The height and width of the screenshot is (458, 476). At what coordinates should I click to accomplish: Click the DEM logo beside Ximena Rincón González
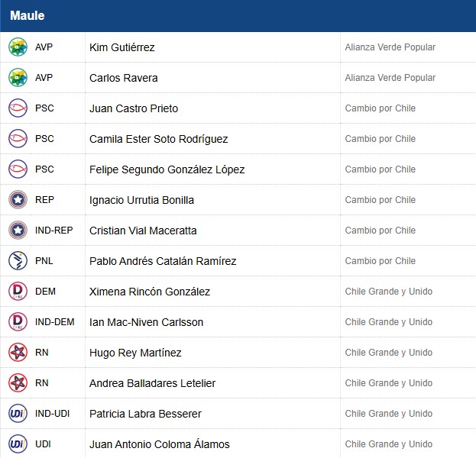click(18, 292)
